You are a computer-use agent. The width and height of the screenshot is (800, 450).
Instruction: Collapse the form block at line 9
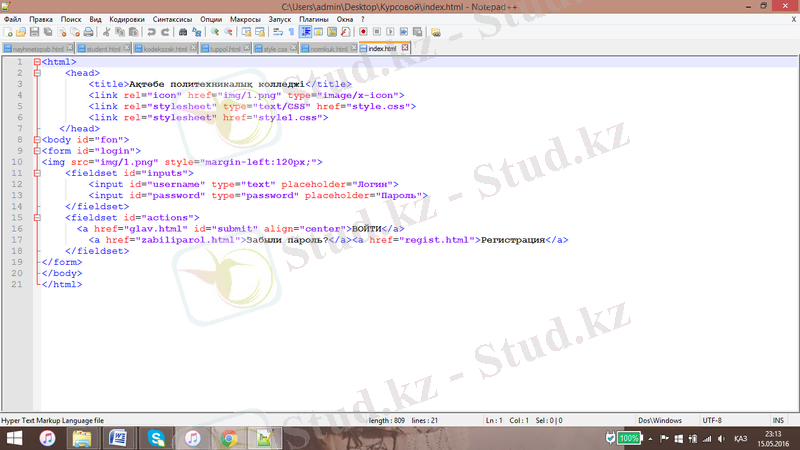[37, 151]
